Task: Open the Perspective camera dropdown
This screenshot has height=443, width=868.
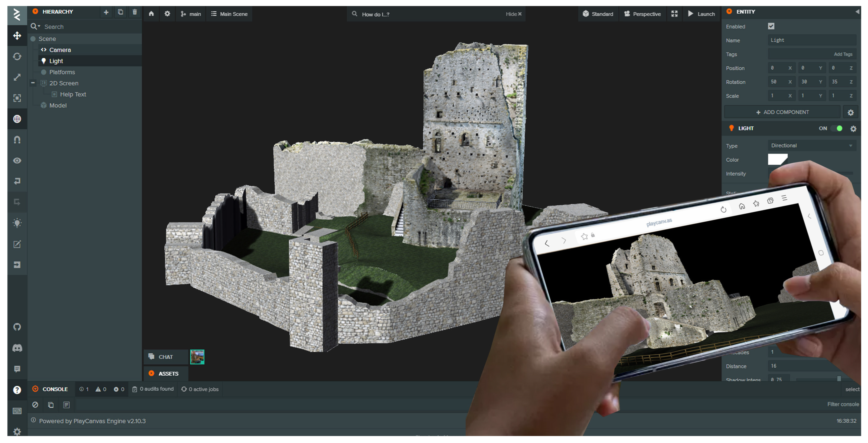Action: coord(642,14)
